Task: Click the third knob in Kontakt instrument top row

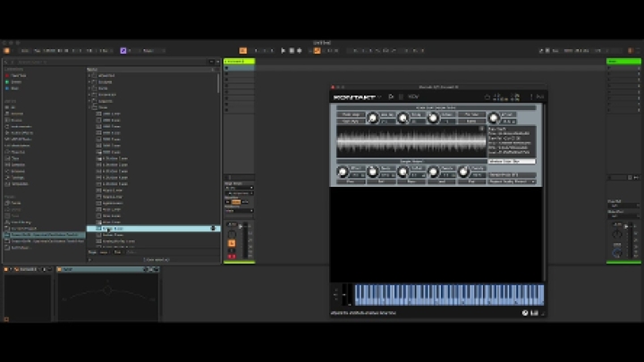Action: 433,118
